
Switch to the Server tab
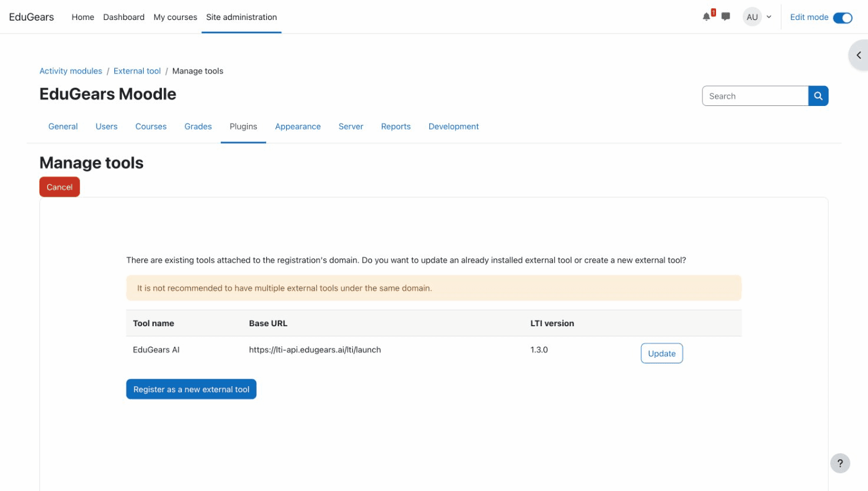[350, 126]
